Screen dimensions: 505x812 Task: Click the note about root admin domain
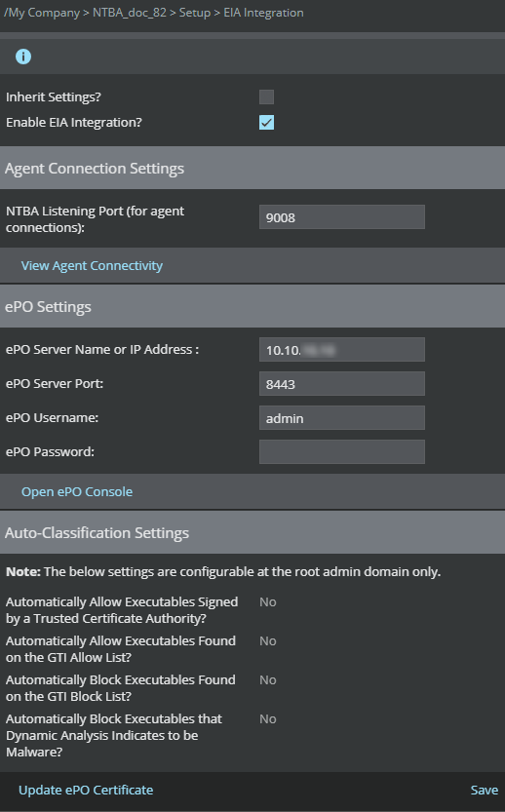[x=223, y=571]
